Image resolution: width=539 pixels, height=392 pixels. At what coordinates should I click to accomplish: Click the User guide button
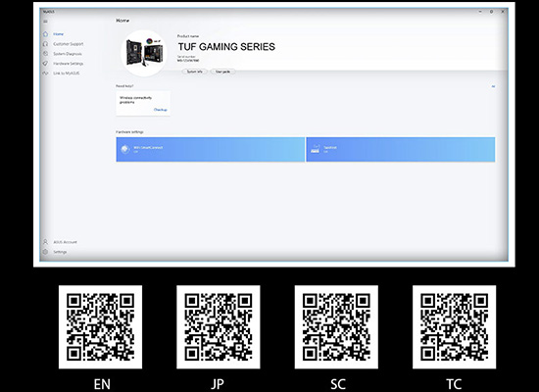pyautogui.click(x=222, y=72)
